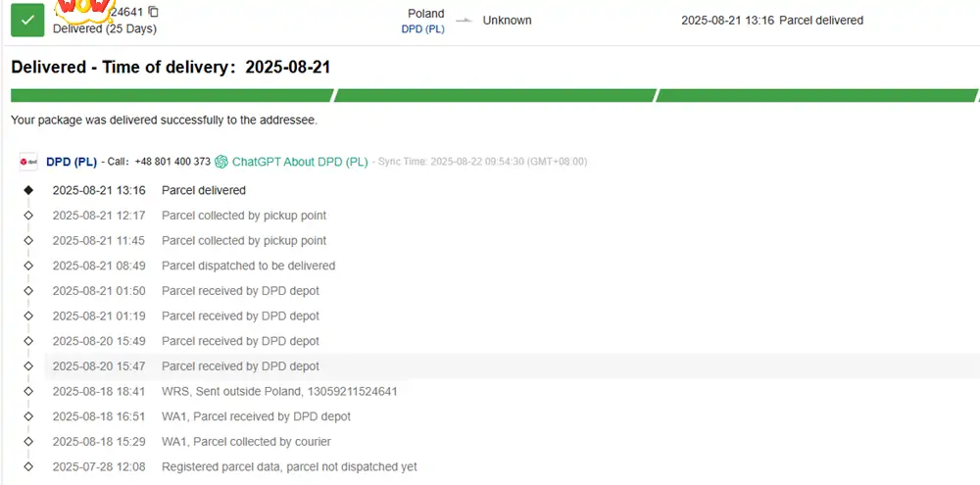The width and height of the screenshot is (980, 485).
Task: Click the 'Unknown' destination text
Action: coord(507,20)
